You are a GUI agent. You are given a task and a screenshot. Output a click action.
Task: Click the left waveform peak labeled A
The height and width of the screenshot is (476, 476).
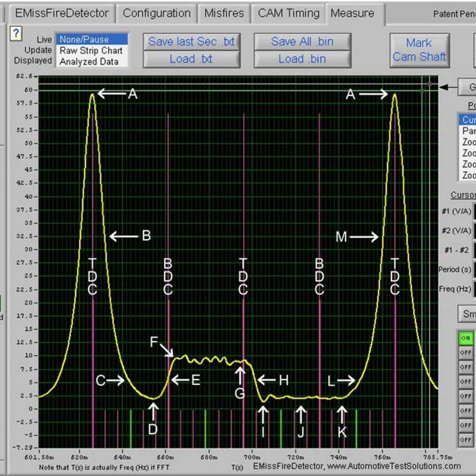(x=92, y=95)
